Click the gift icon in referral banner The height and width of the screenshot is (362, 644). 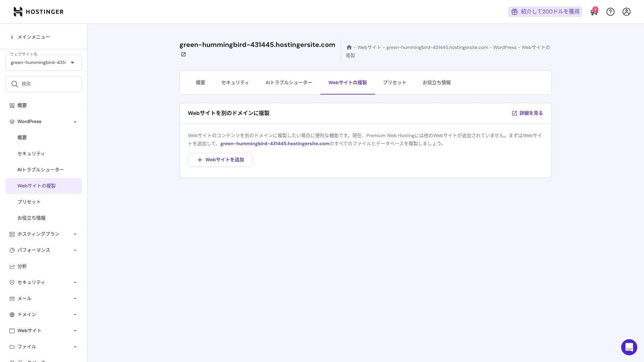(x=515, y=12)
